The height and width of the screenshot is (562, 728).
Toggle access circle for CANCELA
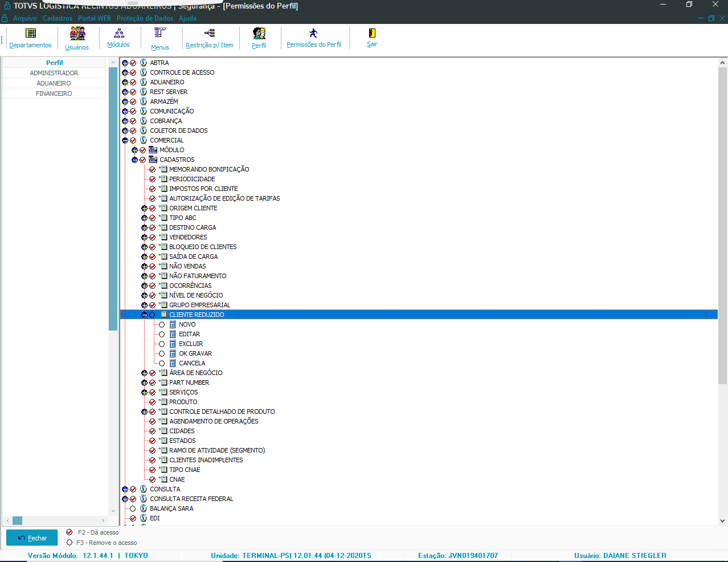click(162, 364)
